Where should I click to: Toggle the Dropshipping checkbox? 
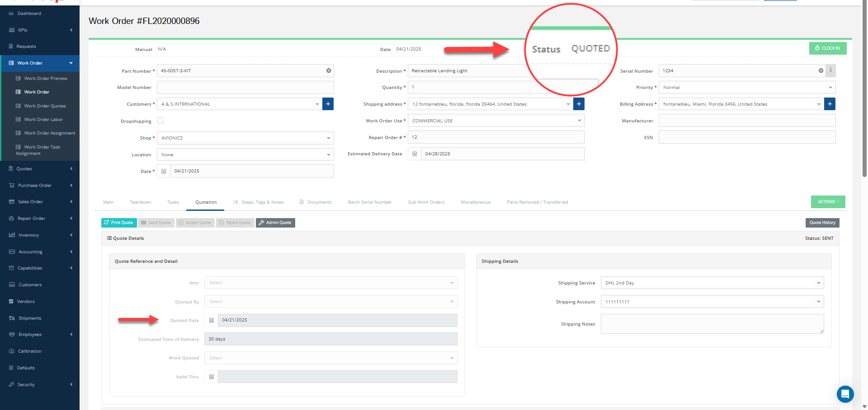pyautogui.click(x=160, y=121)
